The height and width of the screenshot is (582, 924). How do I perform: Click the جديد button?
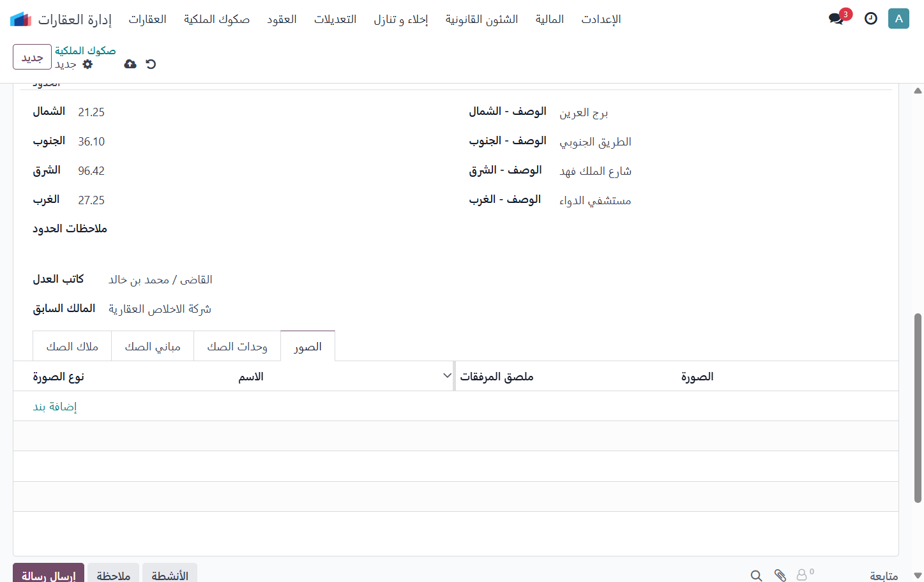click(32, 57)
